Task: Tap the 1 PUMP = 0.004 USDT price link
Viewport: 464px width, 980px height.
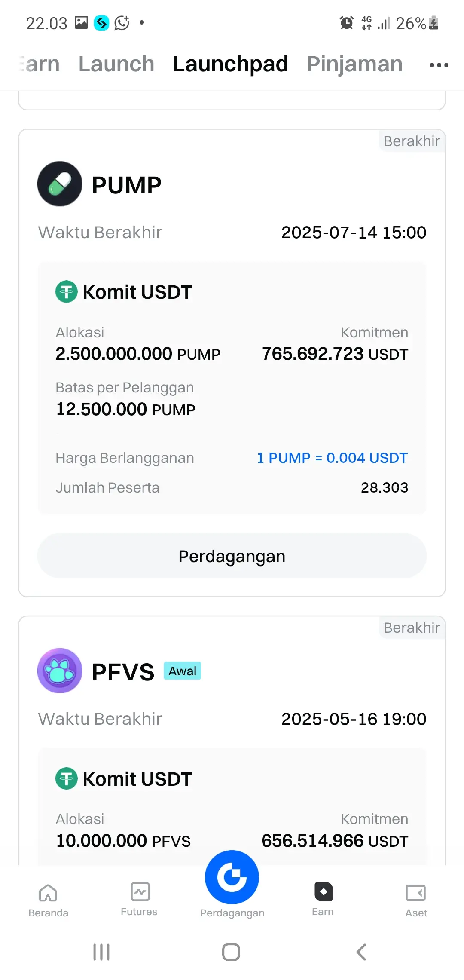Action: pyautogui.click(x=332, y=458)
